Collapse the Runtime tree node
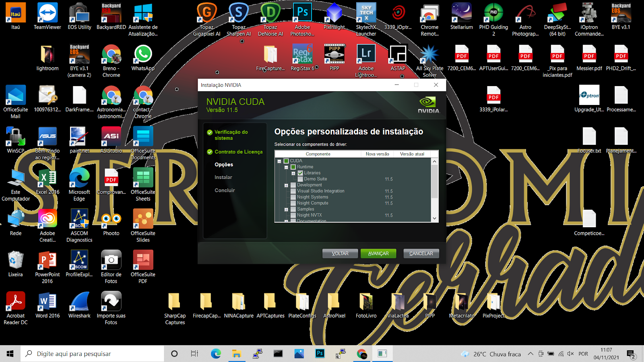The width and height of the screenshot is (644, 362). tap(286, 167)
